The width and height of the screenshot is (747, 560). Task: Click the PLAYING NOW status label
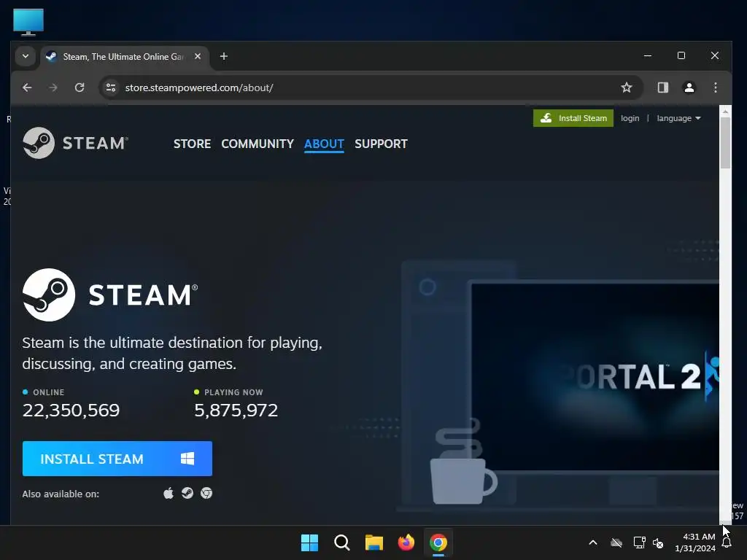tap(233, 392)
